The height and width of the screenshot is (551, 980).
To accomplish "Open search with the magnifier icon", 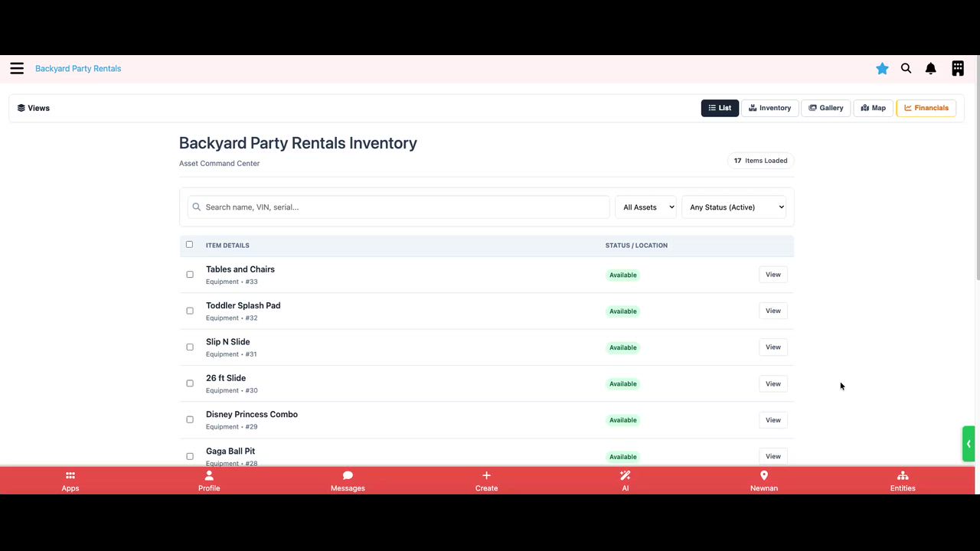I will point(906,68).
